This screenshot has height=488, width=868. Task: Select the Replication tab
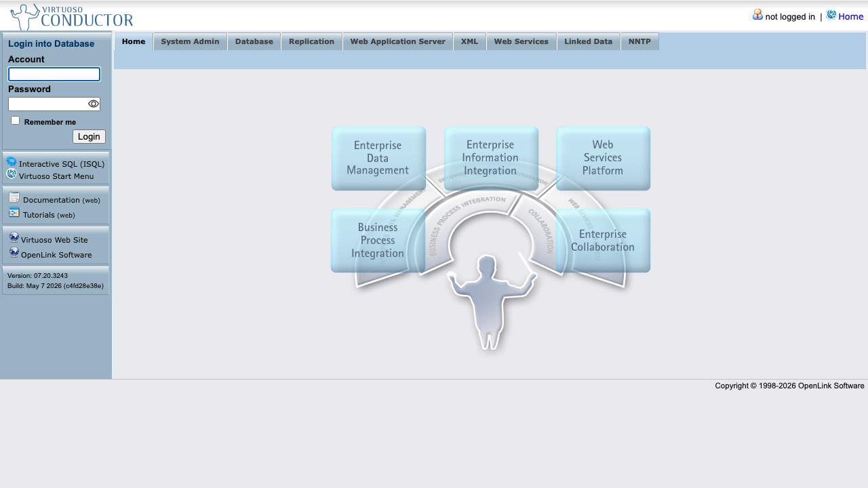pos(311,41)
